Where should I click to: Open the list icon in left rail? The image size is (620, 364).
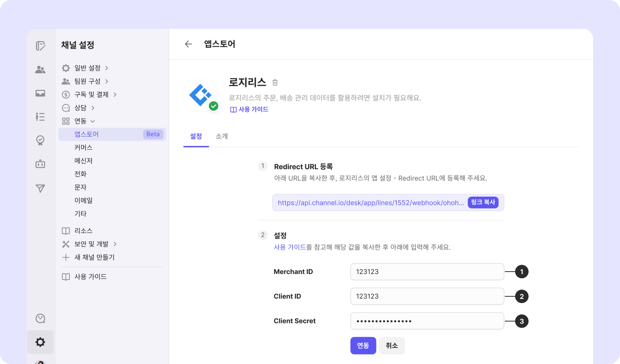coord(40,117)
